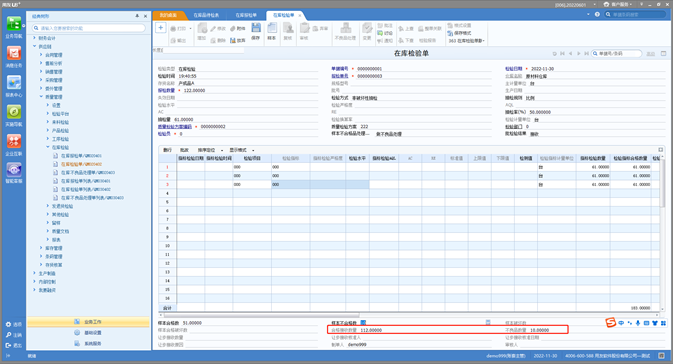Open the 打印 dropdown arrow

click(191, 28)
